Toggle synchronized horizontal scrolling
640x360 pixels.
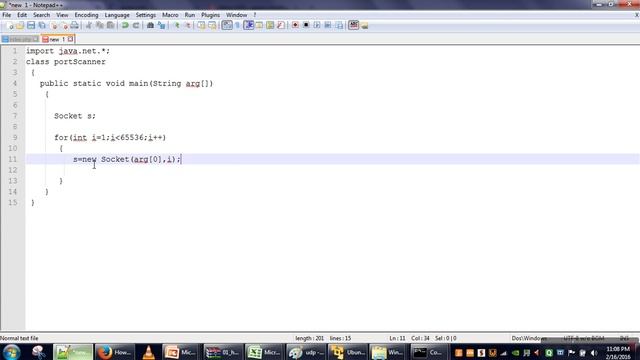pos(212,25)
